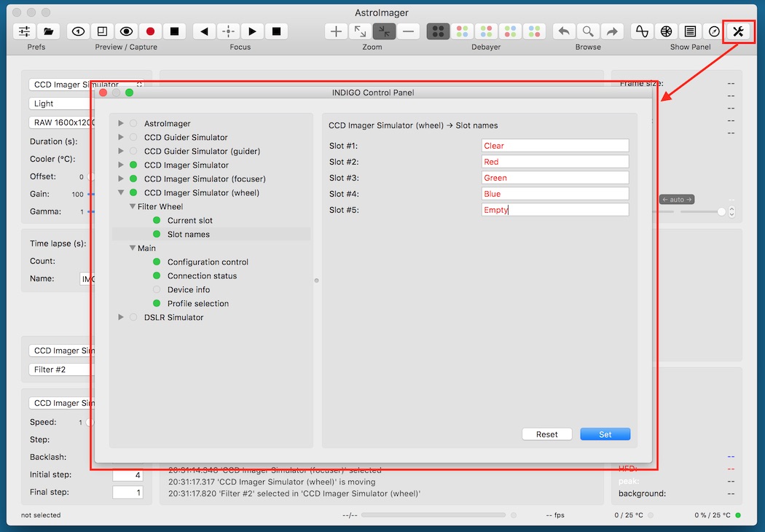
Task: Click the Slot #1 field containing Clear
Action: click(555, 146)
